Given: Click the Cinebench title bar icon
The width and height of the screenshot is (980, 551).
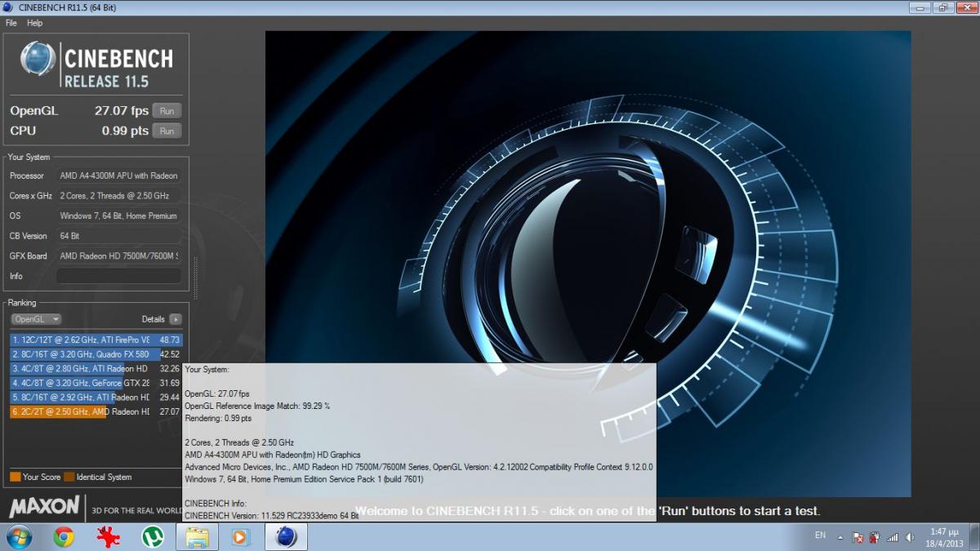Looking at the screenshot, I should click(x=9, y=7).
